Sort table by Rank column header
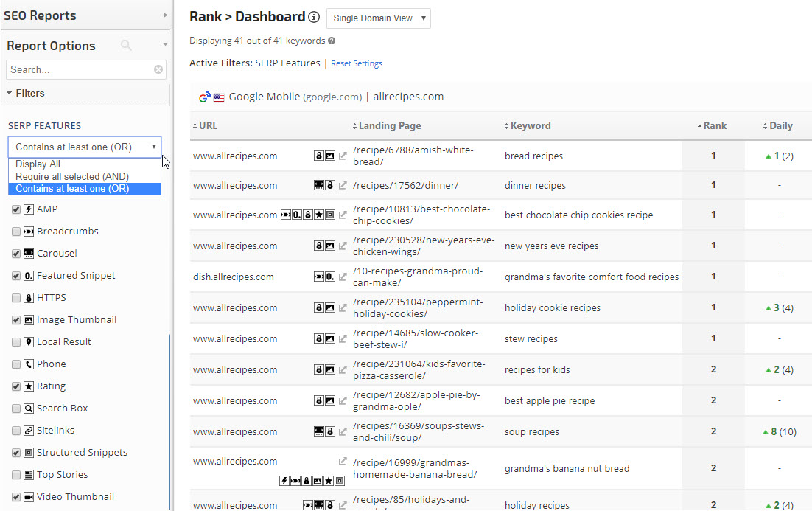Viewport: 812px width, 511px height. point(713,126)
